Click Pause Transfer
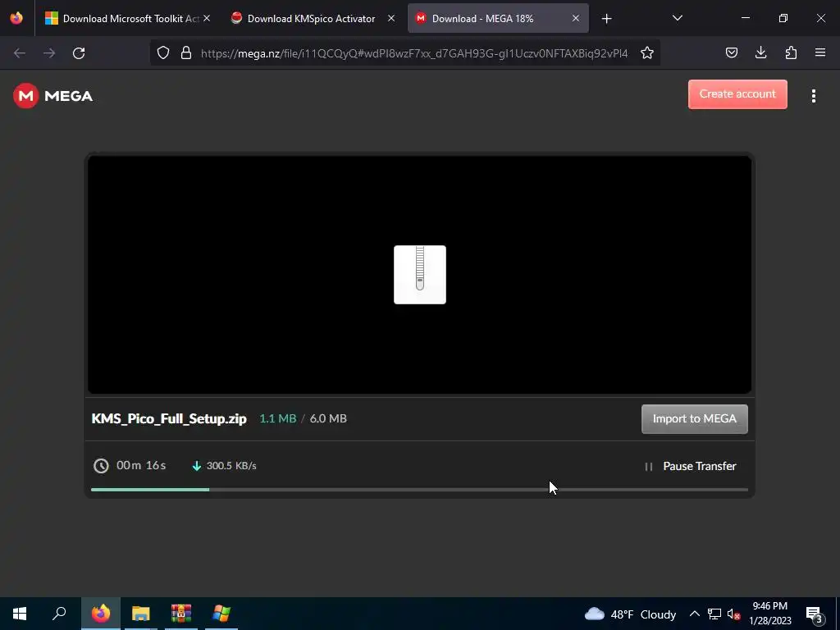 pos(691,466)
